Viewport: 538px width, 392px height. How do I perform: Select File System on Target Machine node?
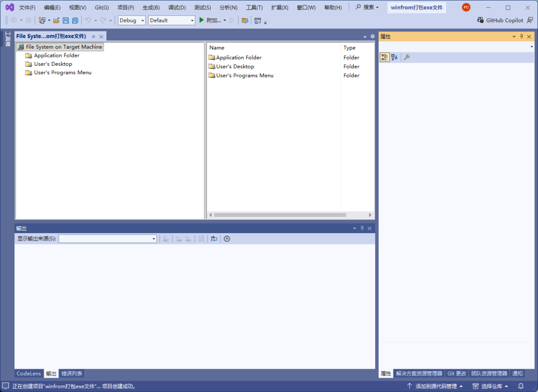pos(60,47)
